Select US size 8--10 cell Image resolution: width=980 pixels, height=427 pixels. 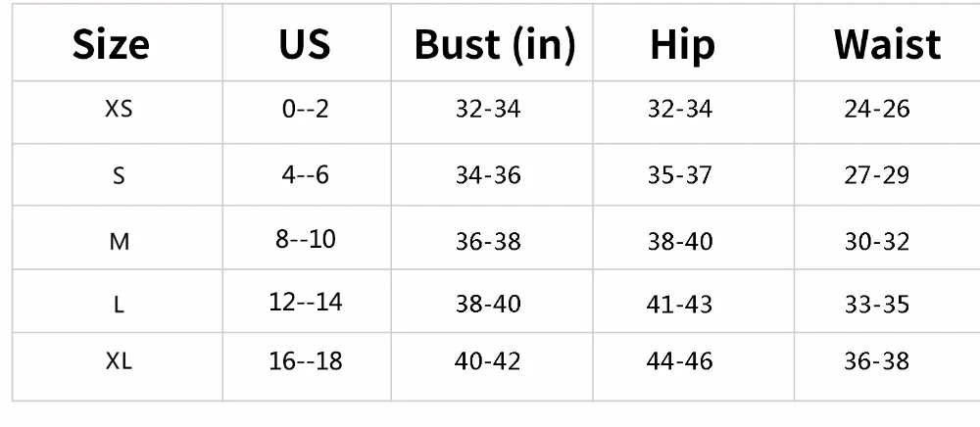306,239
